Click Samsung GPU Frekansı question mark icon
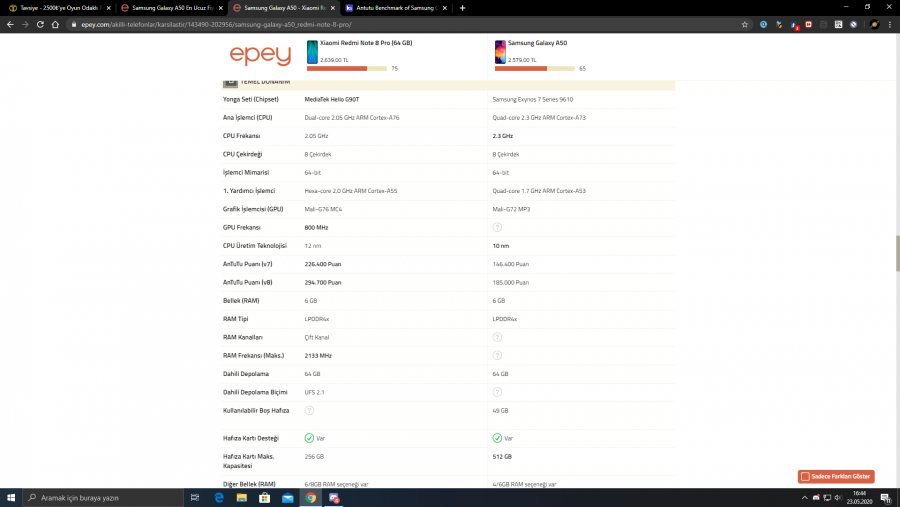900x507 pixels. click(497, 227)
